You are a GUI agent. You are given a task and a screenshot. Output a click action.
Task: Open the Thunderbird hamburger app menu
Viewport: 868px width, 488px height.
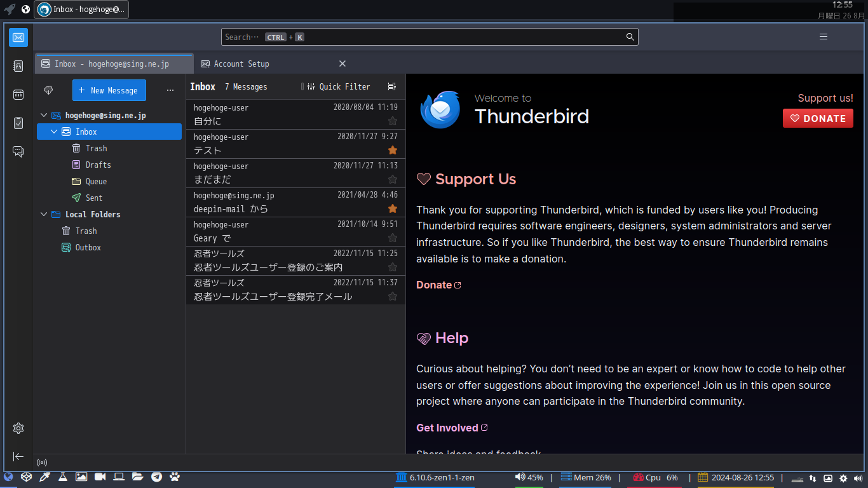(x=824, y=37)
